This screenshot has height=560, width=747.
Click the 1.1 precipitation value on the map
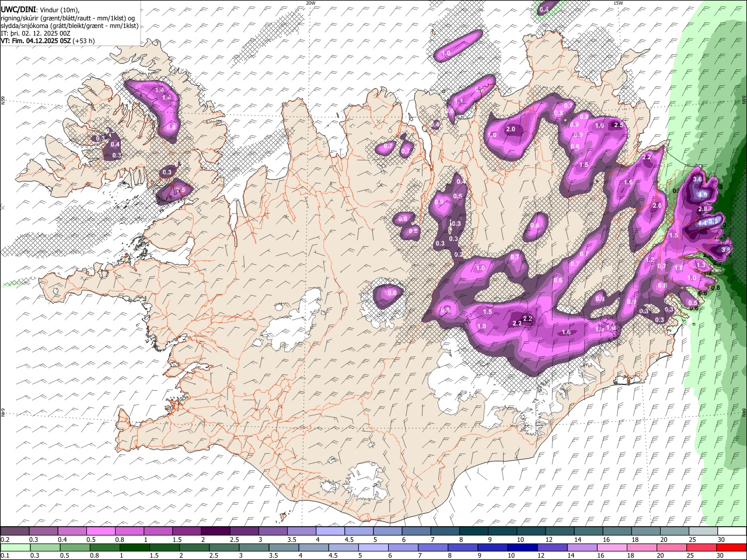(x=459, y=101)
